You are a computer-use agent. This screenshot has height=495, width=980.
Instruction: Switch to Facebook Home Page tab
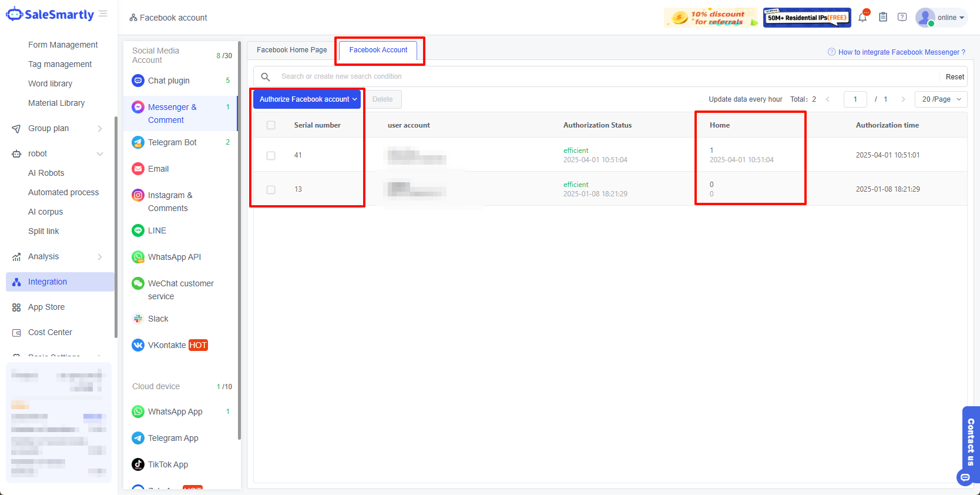[291, 50]
